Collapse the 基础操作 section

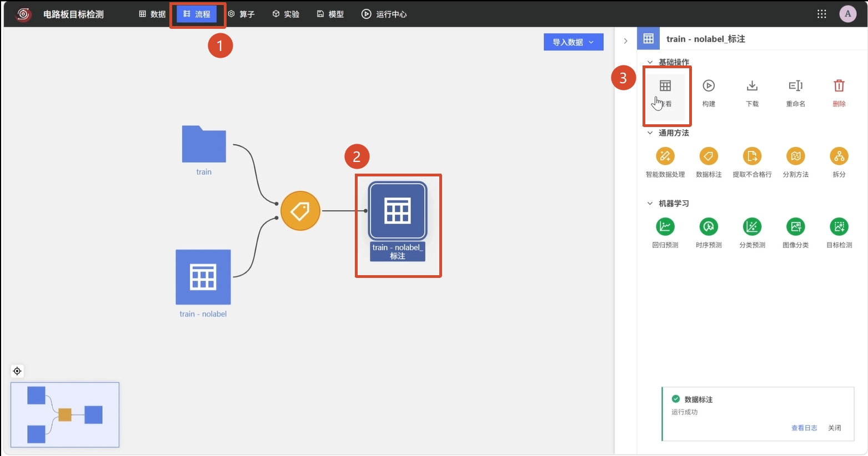point(650,62)
